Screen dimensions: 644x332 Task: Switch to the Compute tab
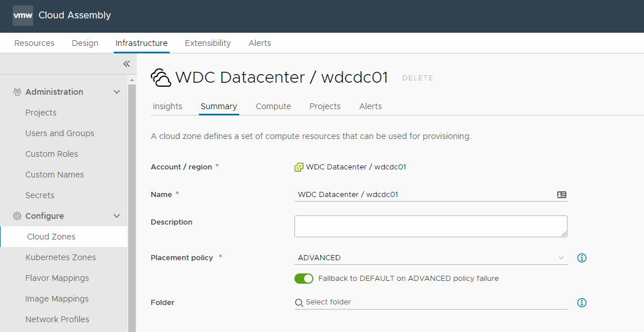(273, 106)
